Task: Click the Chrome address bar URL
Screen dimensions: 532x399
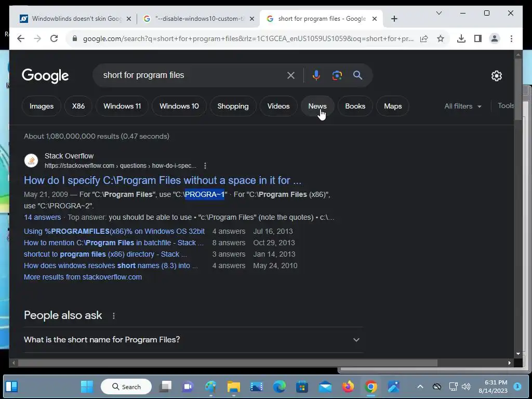Action: coord(248,38)
